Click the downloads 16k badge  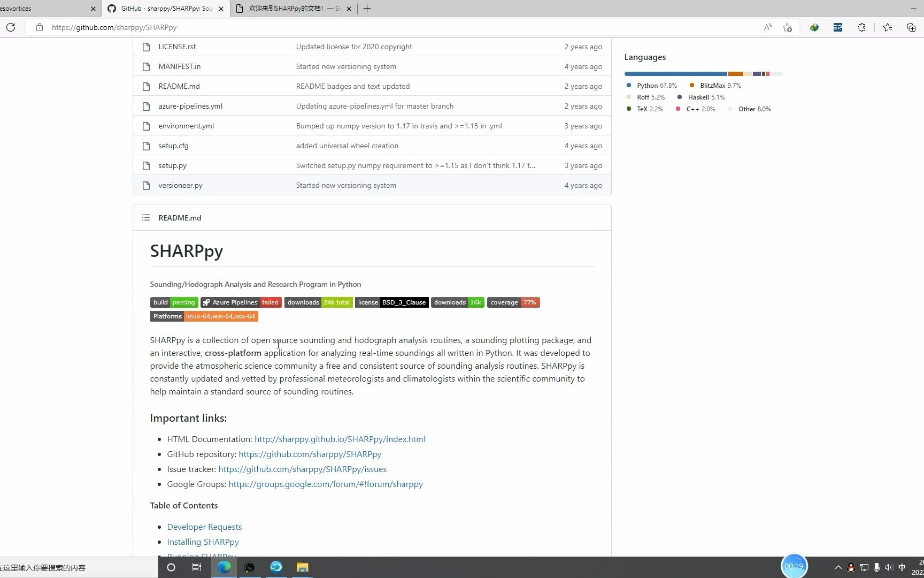click(x=458, y=302)
